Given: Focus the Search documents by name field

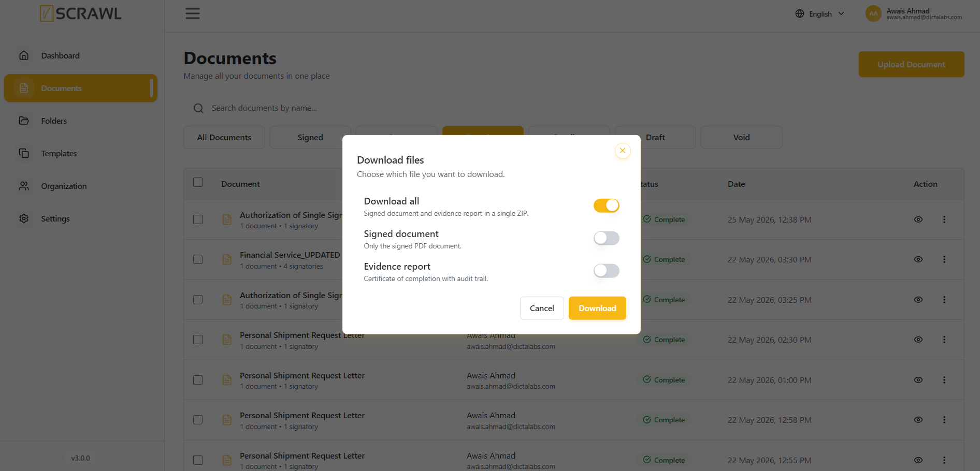Looking at the screenshot, I should point(573,108).
